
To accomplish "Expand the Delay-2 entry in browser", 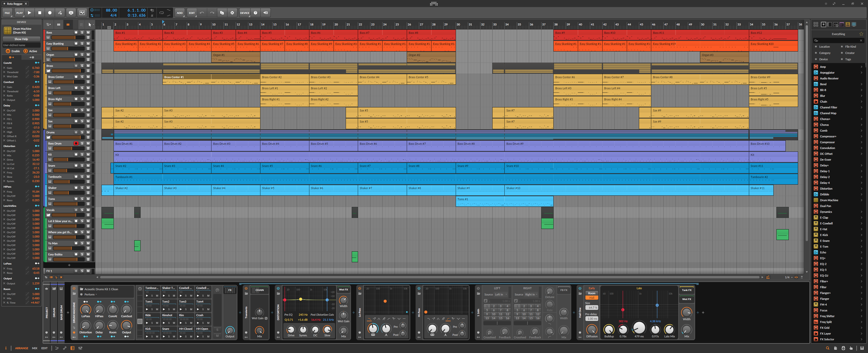I will (x=862, y=177).
